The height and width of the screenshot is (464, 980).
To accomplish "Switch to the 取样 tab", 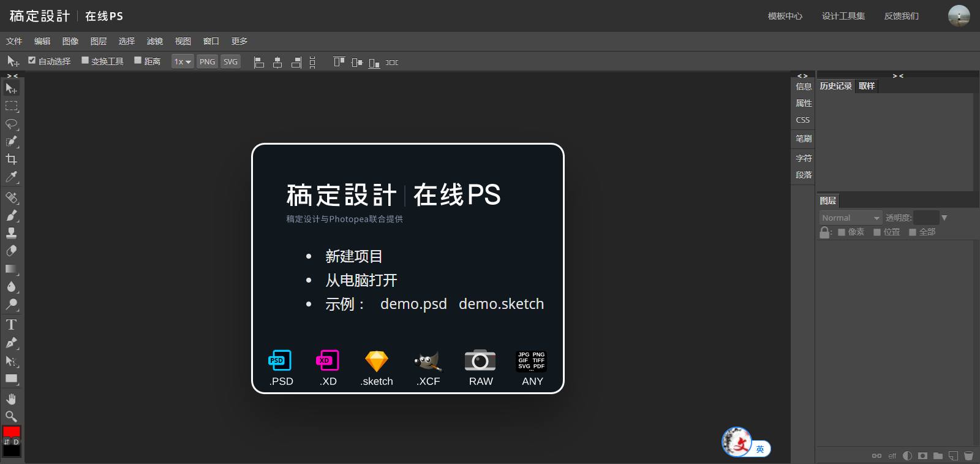I will coord(867,86).
